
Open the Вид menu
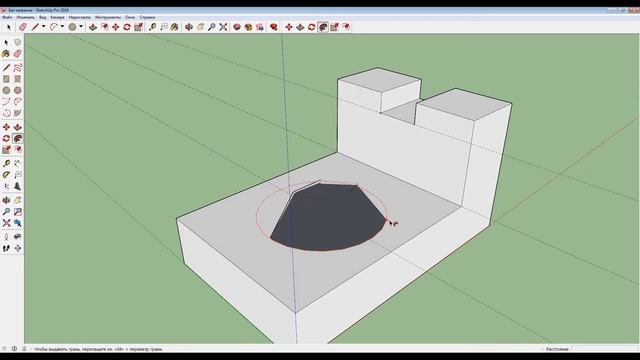(42, 18)
